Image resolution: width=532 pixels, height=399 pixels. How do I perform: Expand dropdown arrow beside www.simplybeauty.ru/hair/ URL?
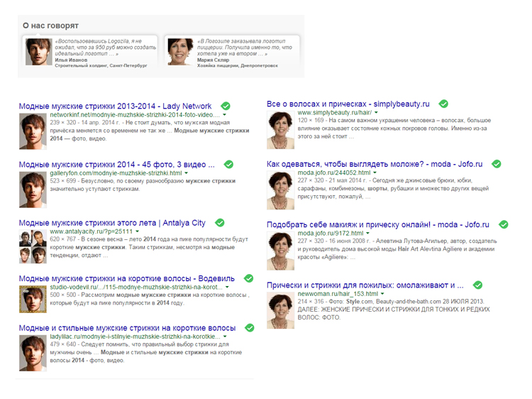(376, 114)
